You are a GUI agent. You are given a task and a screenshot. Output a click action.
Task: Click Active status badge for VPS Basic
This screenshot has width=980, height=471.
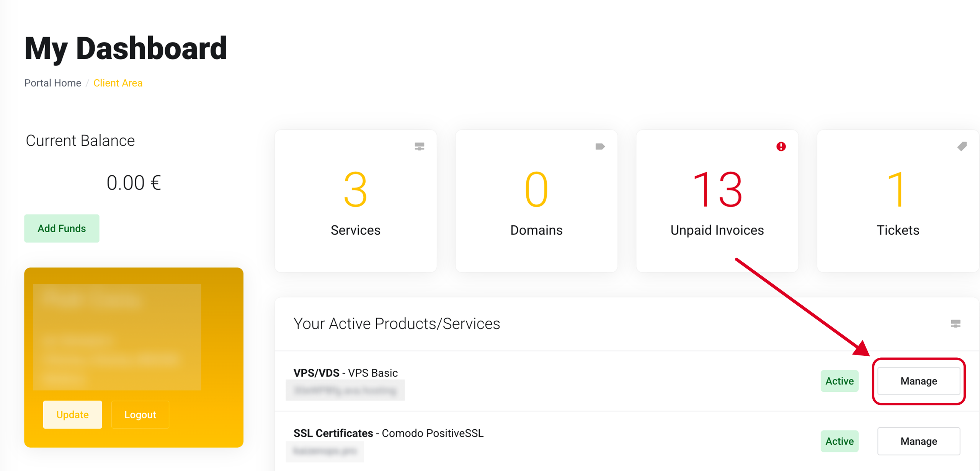pyautogui.click(x=839, y=381)
